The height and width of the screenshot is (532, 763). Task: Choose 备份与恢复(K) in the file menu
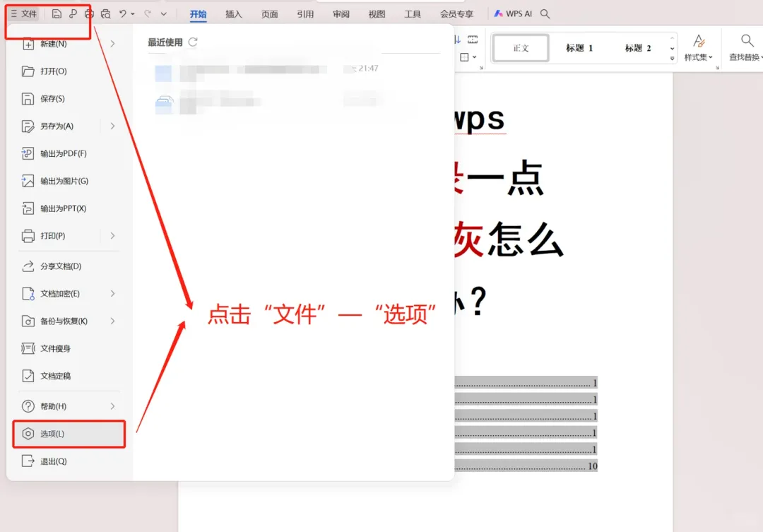point(64,321)
